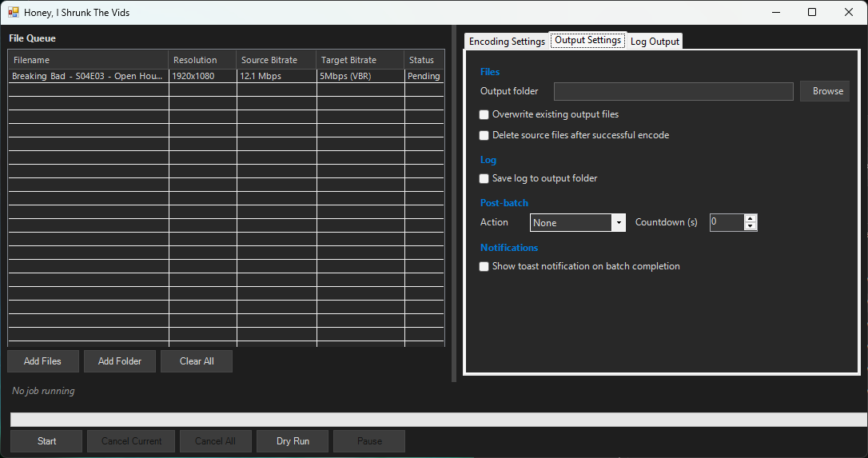868x458 pixels.
Task: Select the Breaking Bad S04E03 queue row
Action: click(x=88, y=77)
